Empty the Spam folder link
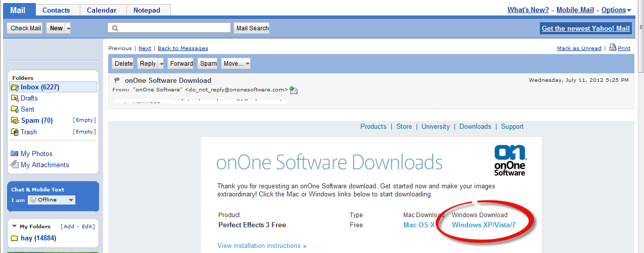Viewport: 644px width, 253px height. (x=84, y=120)
